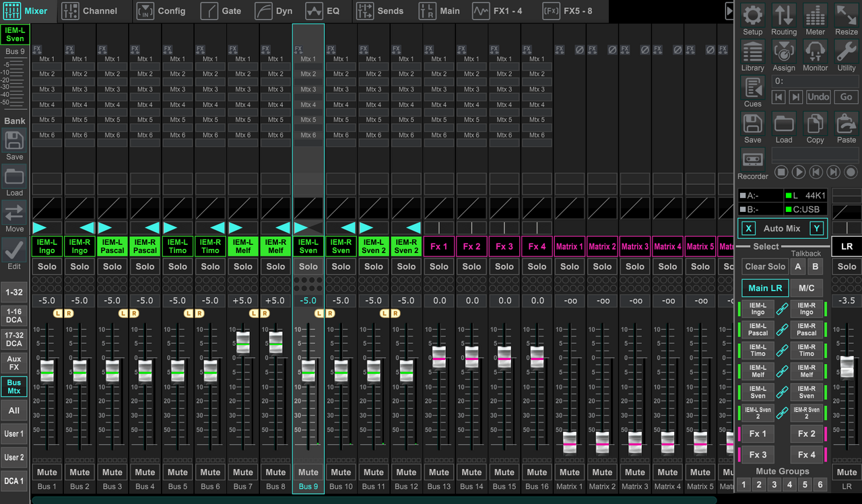Open the Routing panel icon
Viewport: 862px width, 504px height.
coord(784,16)
